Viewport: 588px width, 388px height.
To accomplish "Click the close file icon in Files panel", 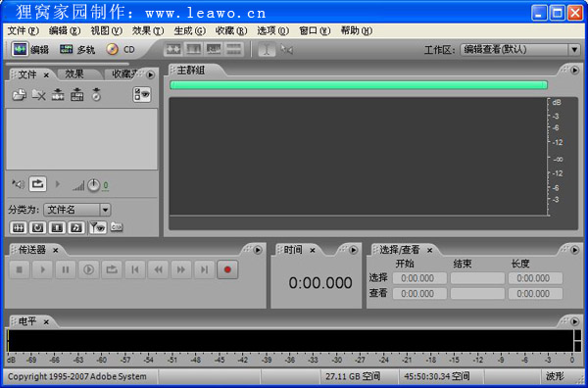I will coord(38,95).
